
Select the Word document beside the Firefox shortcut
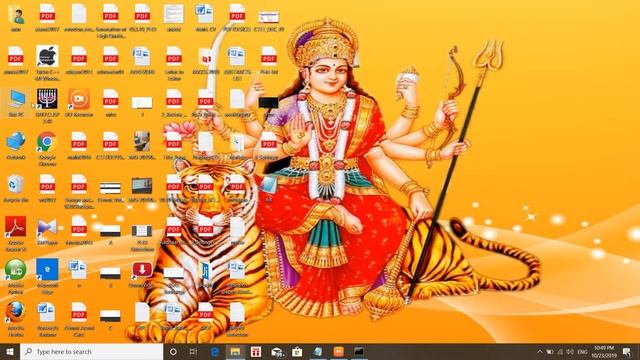pos(47,312)
